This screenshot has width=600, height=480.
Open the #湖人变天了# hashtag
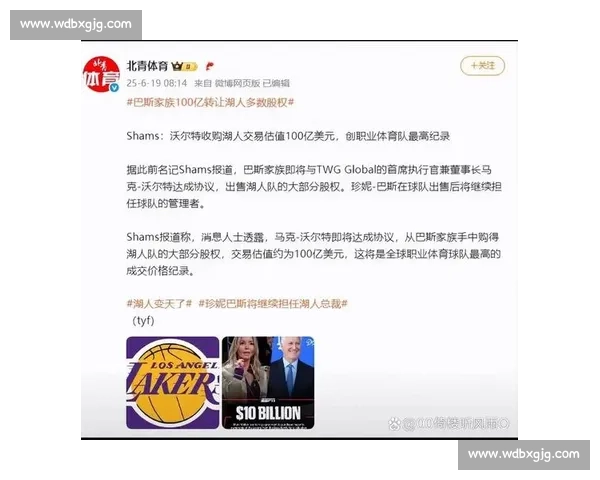tap(158, 303)
